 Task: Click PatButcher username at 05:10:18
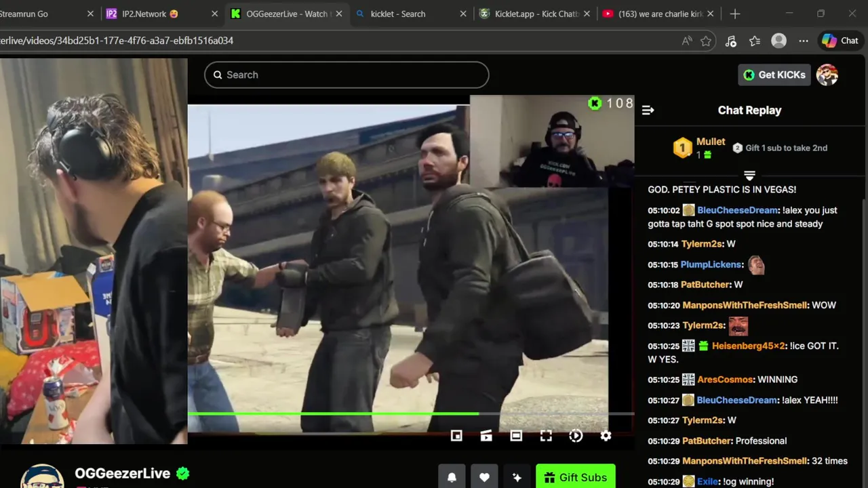(x=706, y=285)
